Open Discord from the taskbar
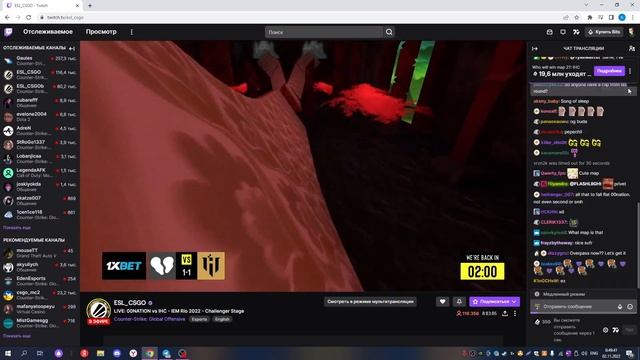This screenshot has height=360, width=640. (x=117, y=353)
